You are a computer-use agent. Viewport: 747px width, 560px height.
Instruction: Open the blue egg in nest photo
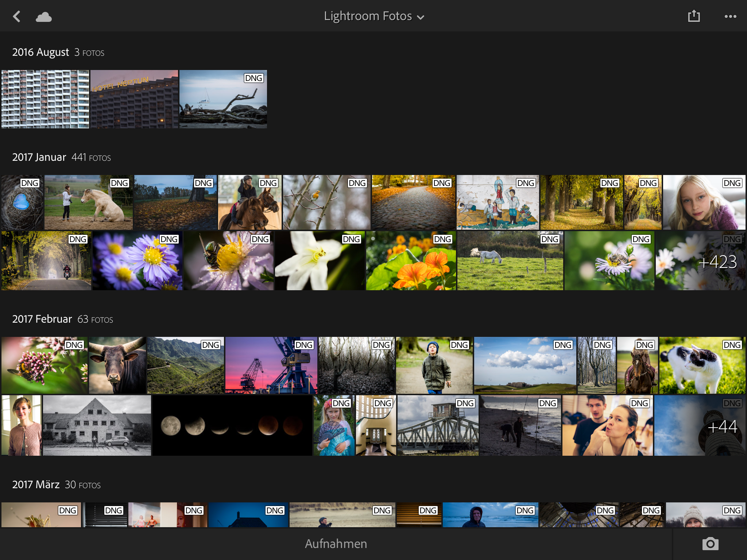point(22,202)
